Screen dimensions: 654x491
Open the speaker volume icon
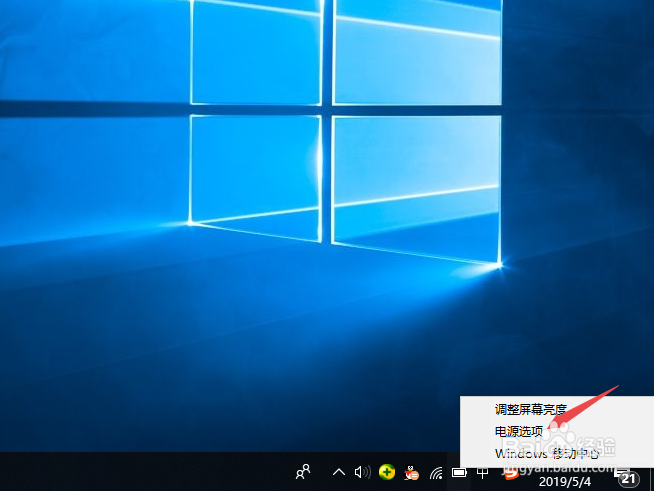362,472
